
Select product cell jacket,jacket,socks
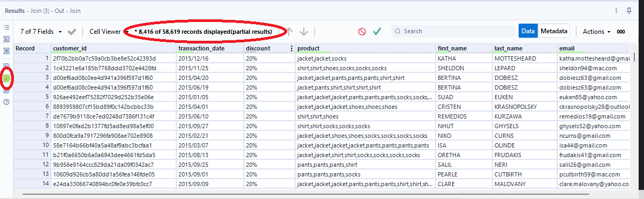tap(365, 58)
